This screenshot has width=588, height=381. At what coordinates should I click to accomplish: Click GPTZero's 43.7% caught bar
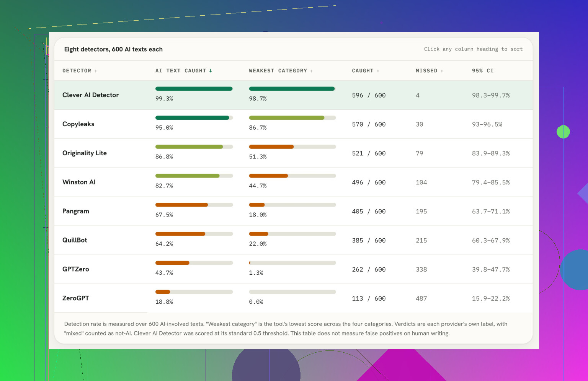click(194, 263)
